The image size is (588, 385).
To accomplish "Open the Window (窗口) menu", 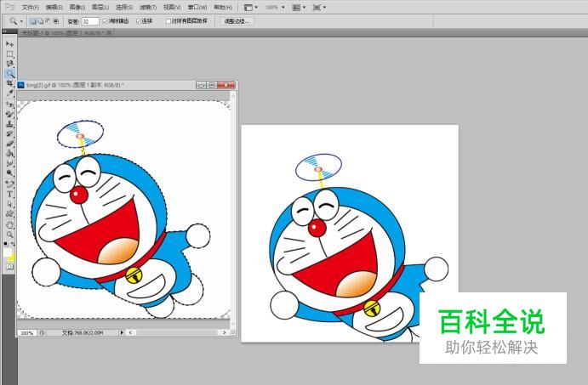I will coord(197,7).
